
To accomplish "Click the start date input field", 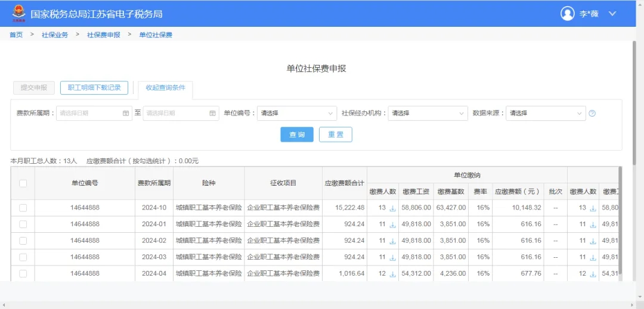I will [x=94, y=113].
